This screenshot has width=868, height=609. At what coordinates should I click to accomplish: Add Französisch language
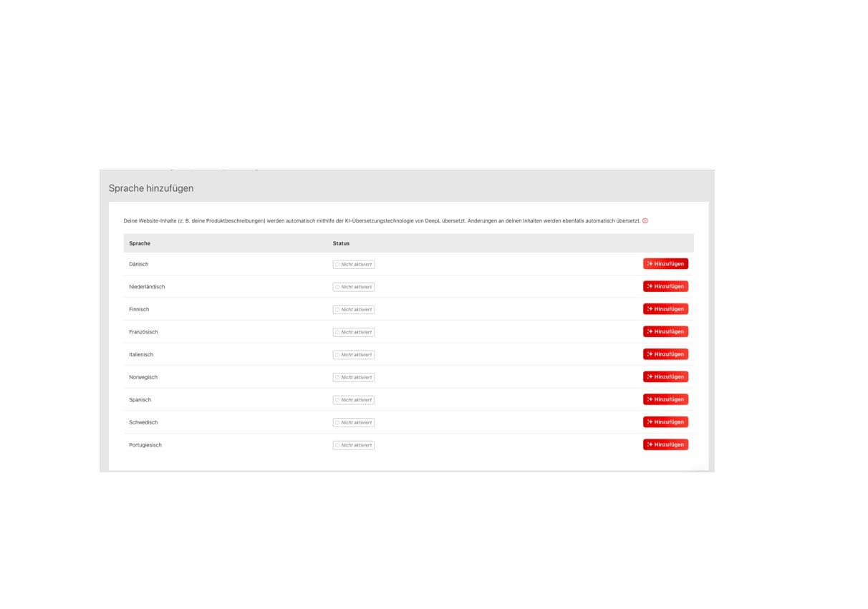click(665, 331)
